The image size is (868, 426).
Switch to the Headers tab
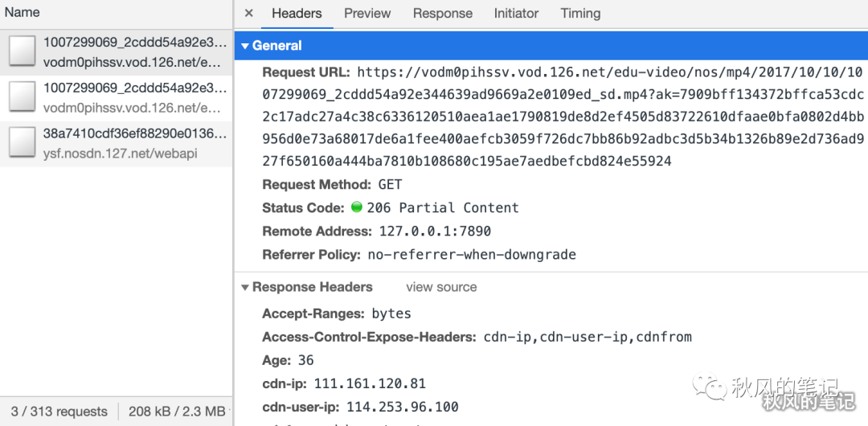[x=297, y=14]
